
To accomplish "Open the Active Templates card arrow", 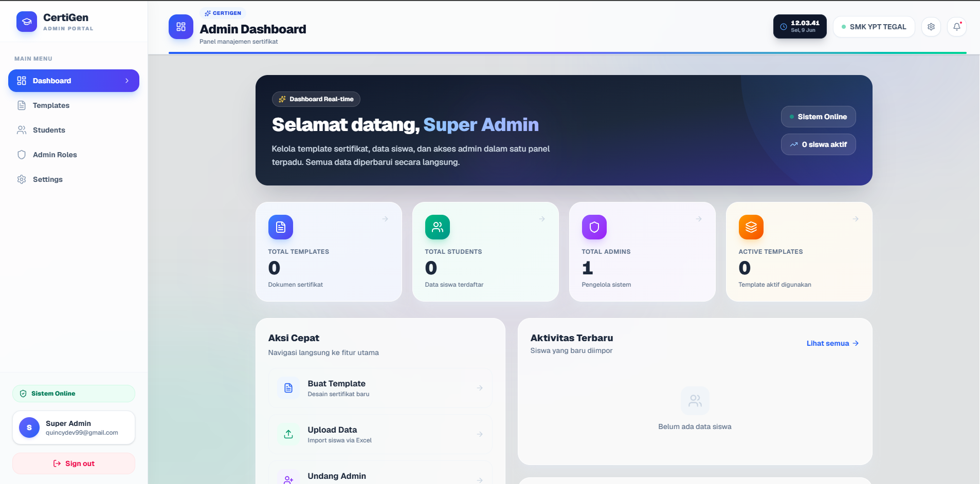I will click(856, 219).
